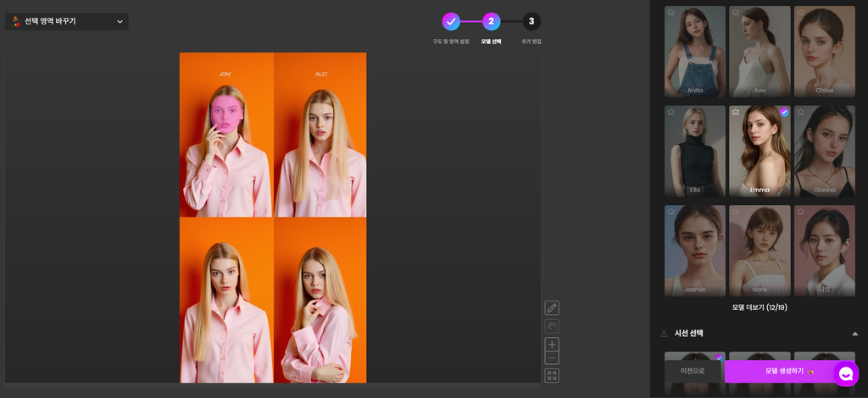Untick the checkmark on Emma card
This screenshot has height=398, width=868.
[784, 112]
